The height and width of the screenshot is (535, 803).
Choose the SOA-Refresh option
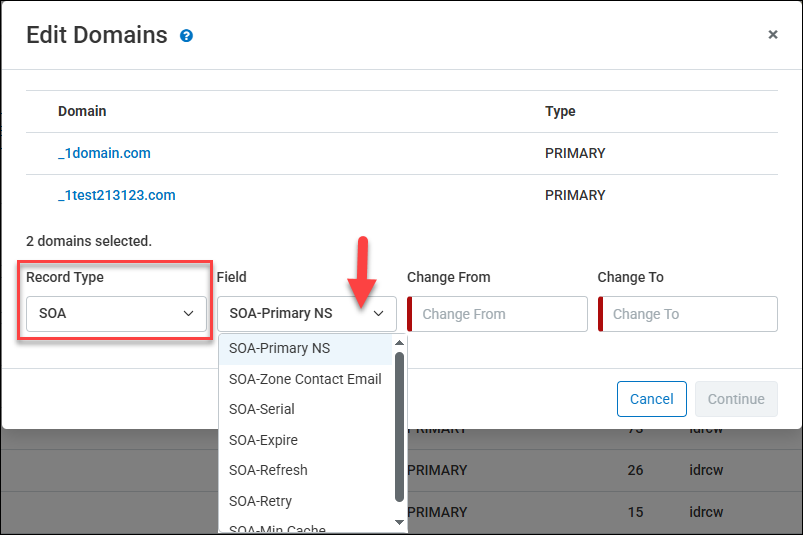(268, 470)
